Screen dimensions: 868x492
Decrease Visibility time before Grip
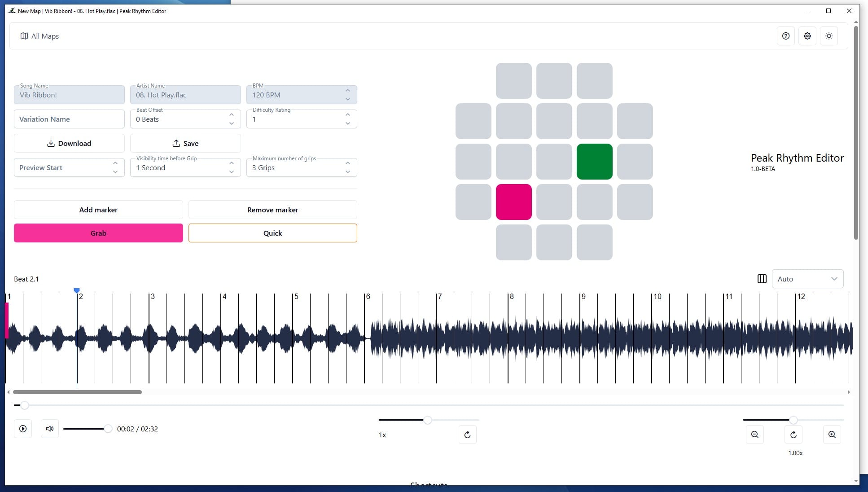[x=232, y=172]
